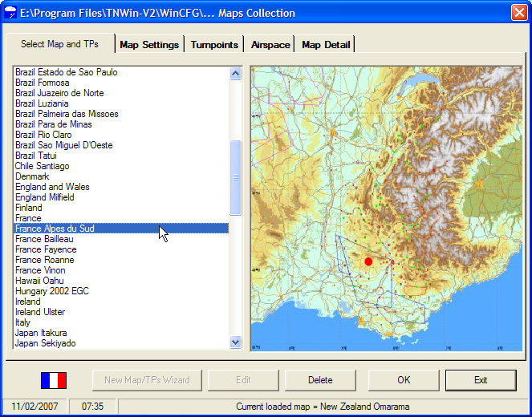The height and width of the screenshot is (417, 532).
Task: Click the application icon in title bar
Action: point(11,13)
